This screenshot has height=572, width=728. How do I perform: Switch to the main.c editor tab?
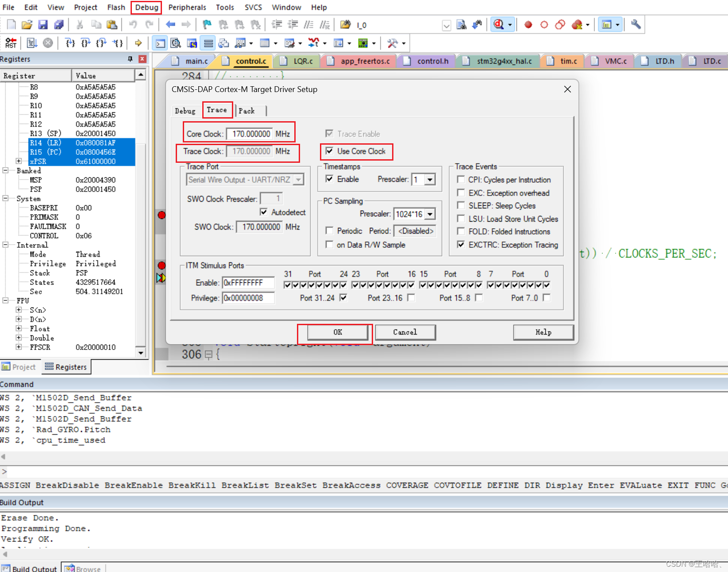click(x=196, y=61)
